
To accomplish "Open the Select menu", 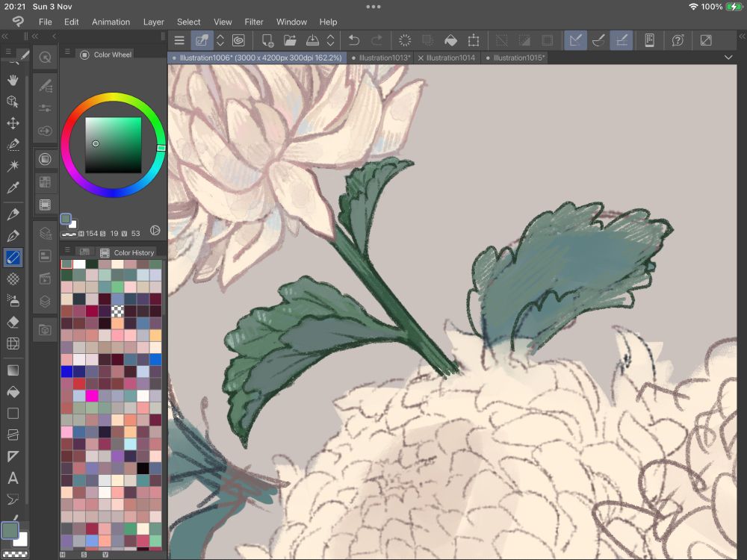I will pos(189,22).
